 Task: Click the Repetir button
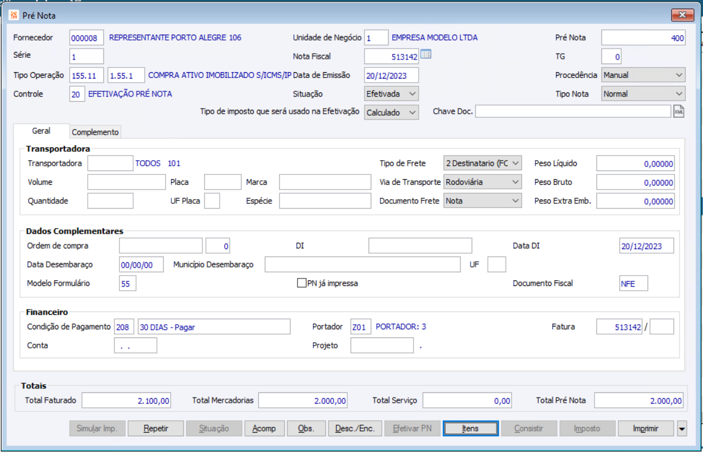(x=156, y=428)
